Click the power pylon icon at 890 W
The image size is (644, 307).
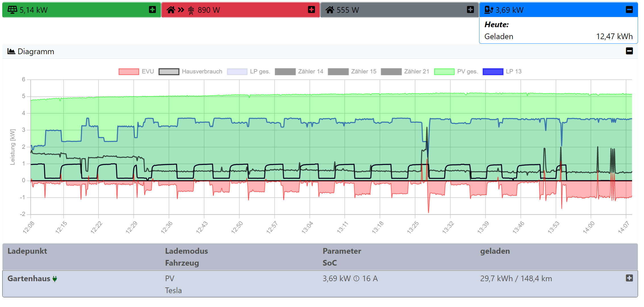click(191, 10)
